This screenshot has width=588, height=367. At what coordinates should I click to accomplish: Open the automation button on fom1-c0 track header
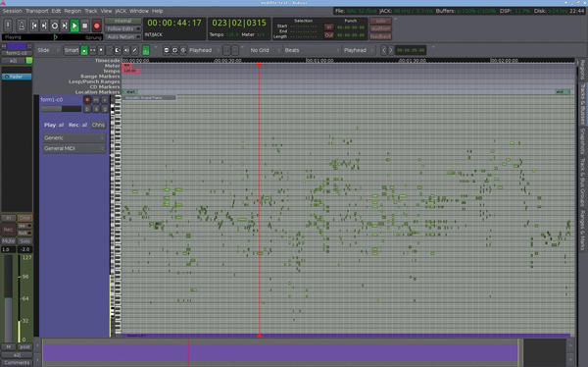click(x=96, y=109)
